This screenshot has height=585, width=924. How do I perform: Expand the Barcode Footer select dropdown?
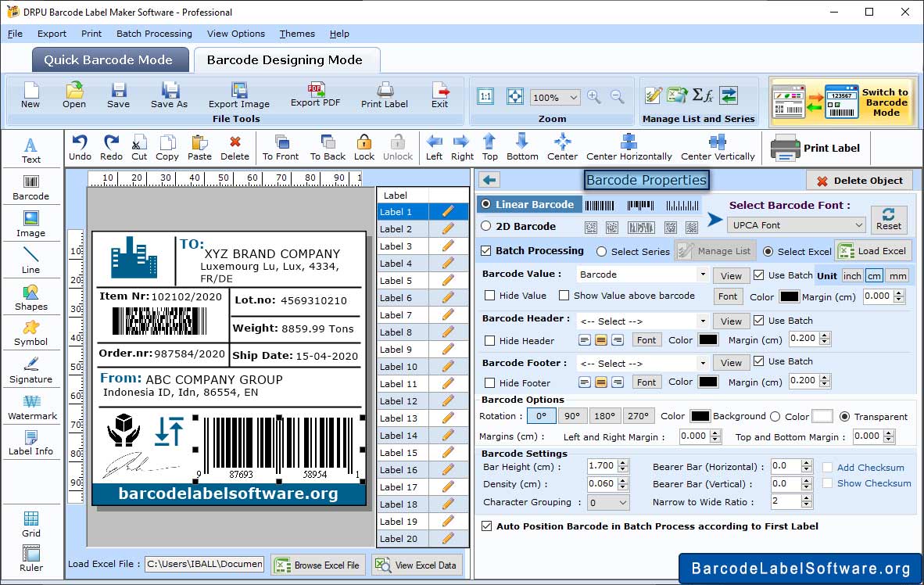click(x=643, y=363)
